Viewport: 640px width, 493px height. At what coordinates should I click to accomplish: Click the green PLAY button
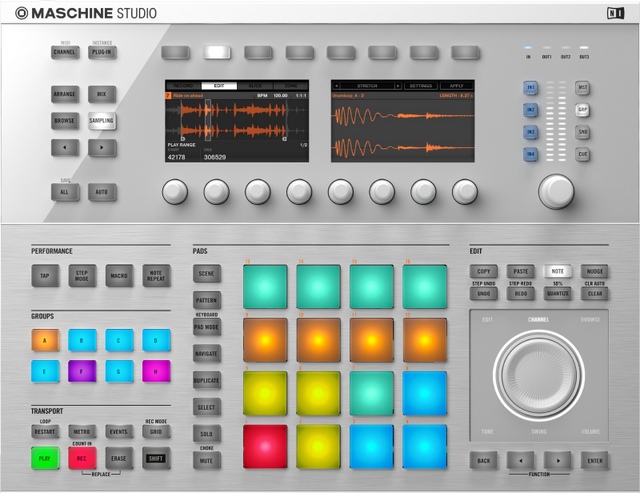coord(45,458)
